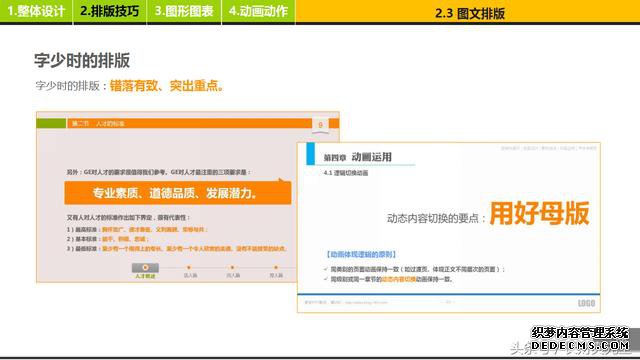Select the text 动态内容切换的要点：
Screen dimensions: 640x360
point(436,218)
